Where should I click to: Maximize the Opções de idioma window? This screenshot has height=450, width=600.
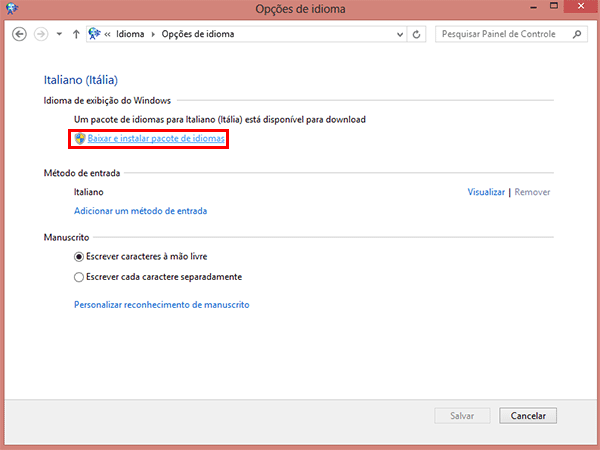pyautogui.click(x=554, y=6)
